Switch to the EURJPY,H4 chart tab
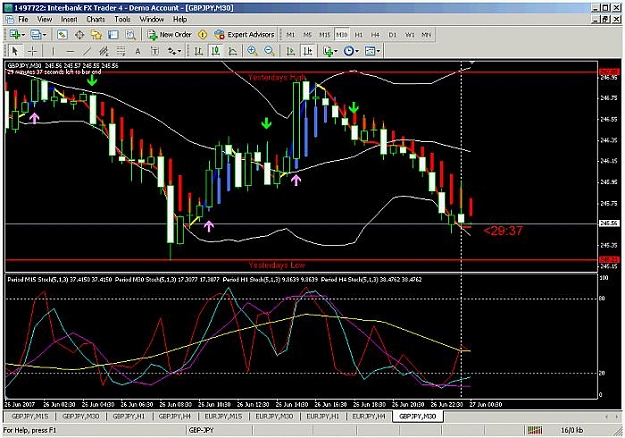 (x=369, y=416)
